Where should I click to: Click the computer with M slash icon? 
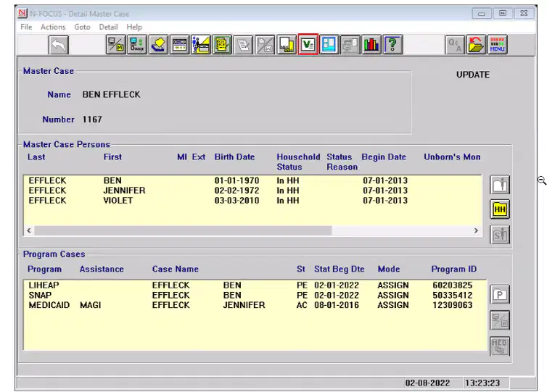pyautogui.click(x=116, y=45)
